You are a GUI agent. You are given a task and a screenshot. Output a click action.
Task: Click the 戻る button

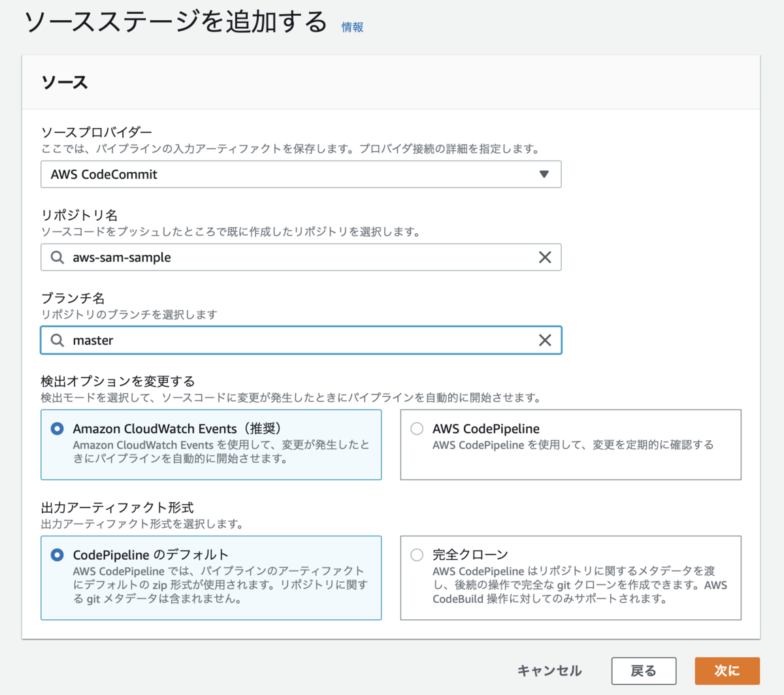coord(644,671)
